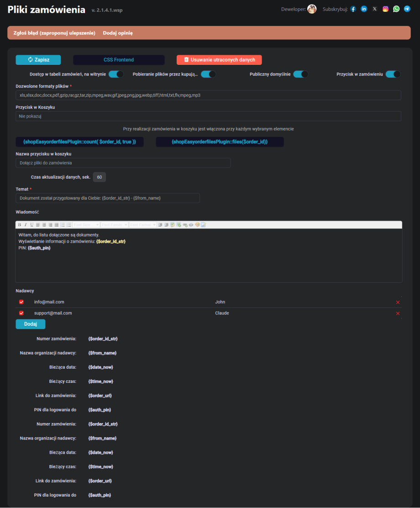Open the Font Size dropdown

click(86, 225)
